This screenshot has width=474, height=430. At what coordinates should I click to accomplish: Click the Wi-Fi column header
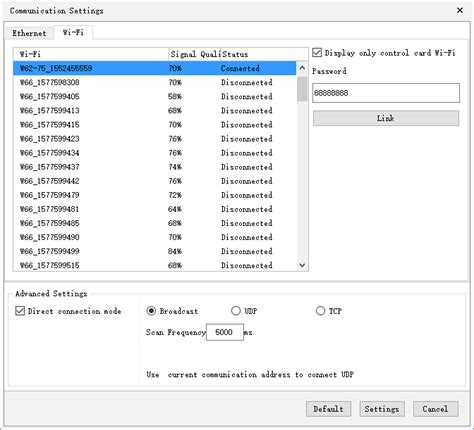(91, 54)
